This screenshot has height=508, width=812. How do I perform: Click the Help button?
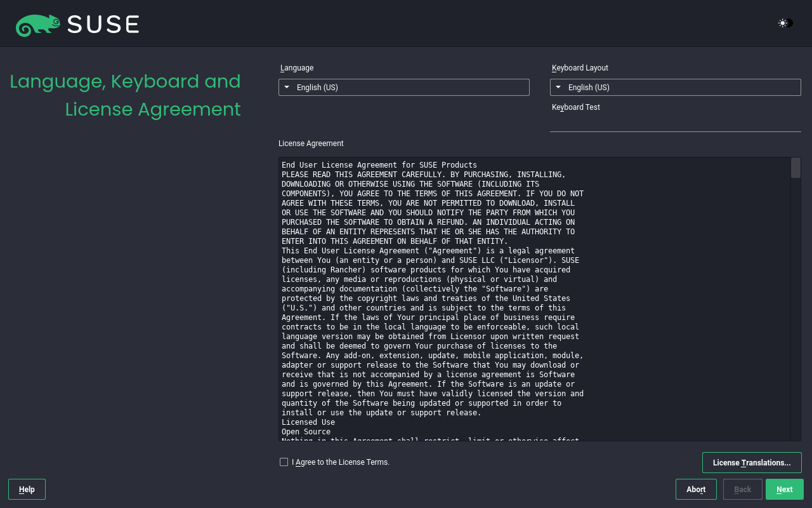pyautogui.click(x=27, y=490)
